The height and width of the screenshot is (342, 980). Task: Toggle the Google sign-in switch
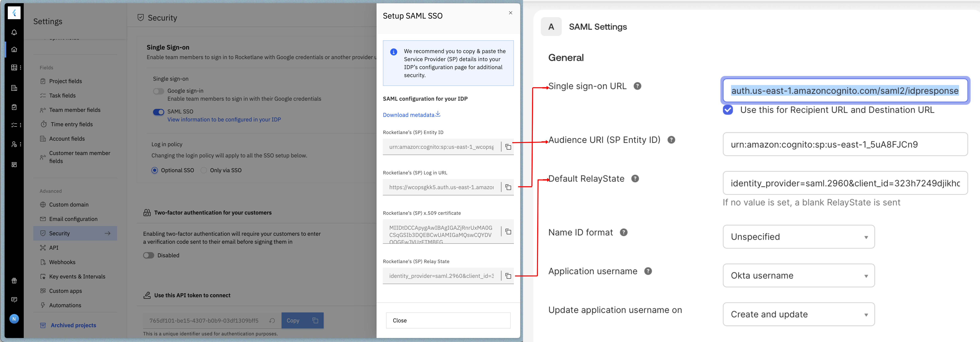(158, 91)
